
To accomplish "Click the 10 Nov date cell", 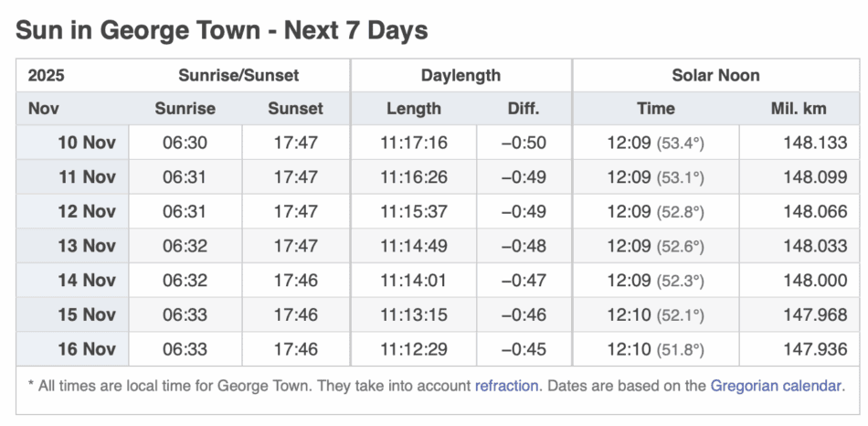I will (x=87, y=143).
